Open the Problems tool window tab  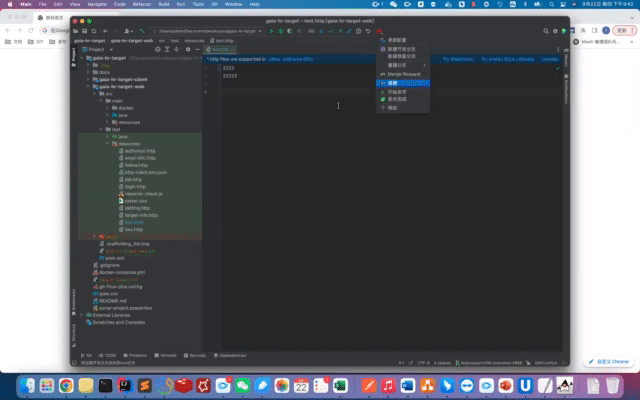click(x=135, y=356)
